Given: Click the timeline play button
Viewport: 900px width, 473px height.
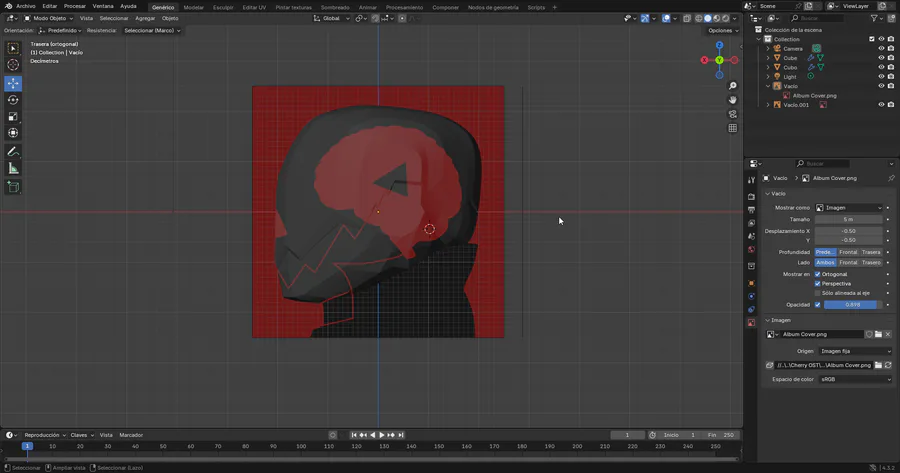Looking at the screenshot, I should 382,435.
